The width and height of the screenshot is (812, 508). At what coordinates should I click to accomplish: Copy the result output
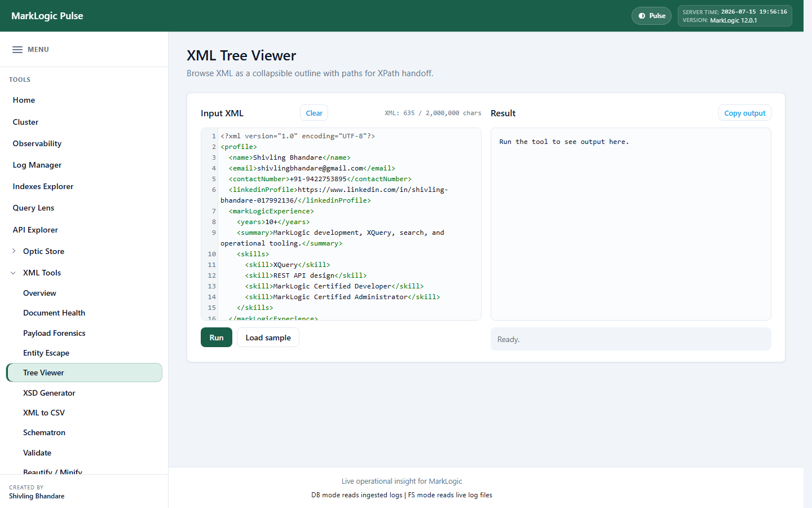[x=744, y=113]
